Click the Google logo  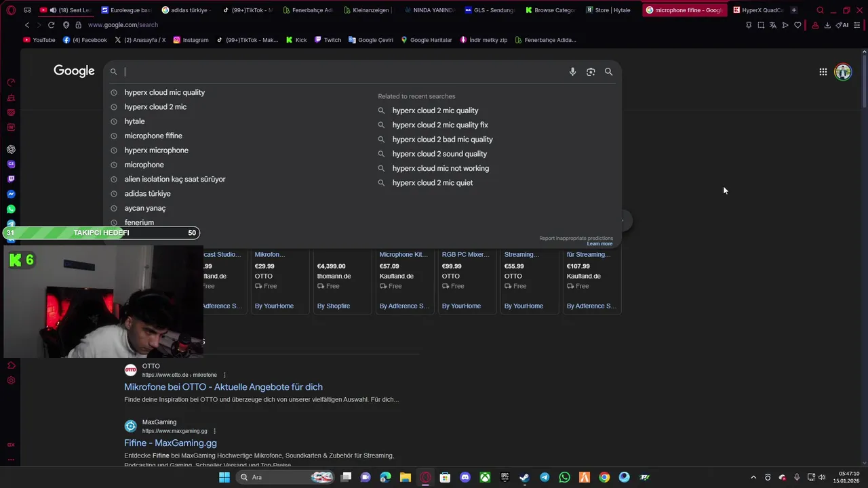tap(74, 71)
